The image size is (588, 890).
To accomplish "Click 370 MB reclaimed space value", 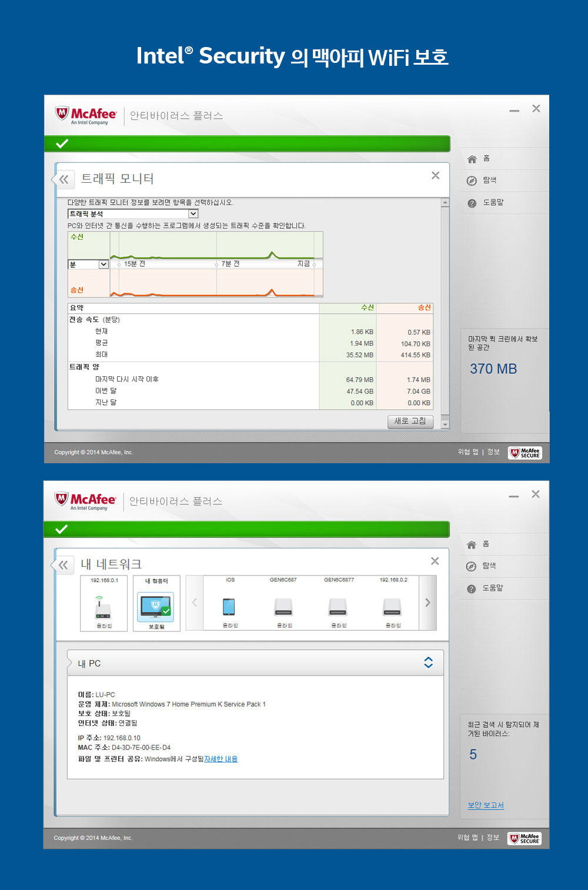I will (493, 369).
